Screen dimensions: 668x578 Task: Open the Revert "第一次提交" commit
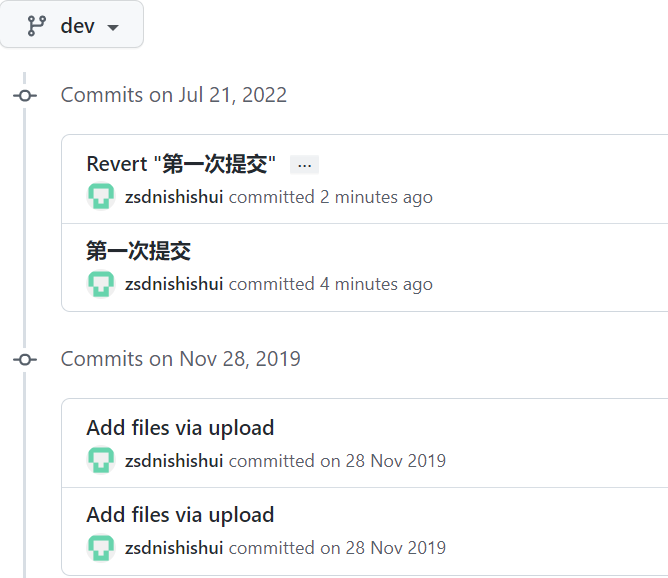click(x=181, y=164)
